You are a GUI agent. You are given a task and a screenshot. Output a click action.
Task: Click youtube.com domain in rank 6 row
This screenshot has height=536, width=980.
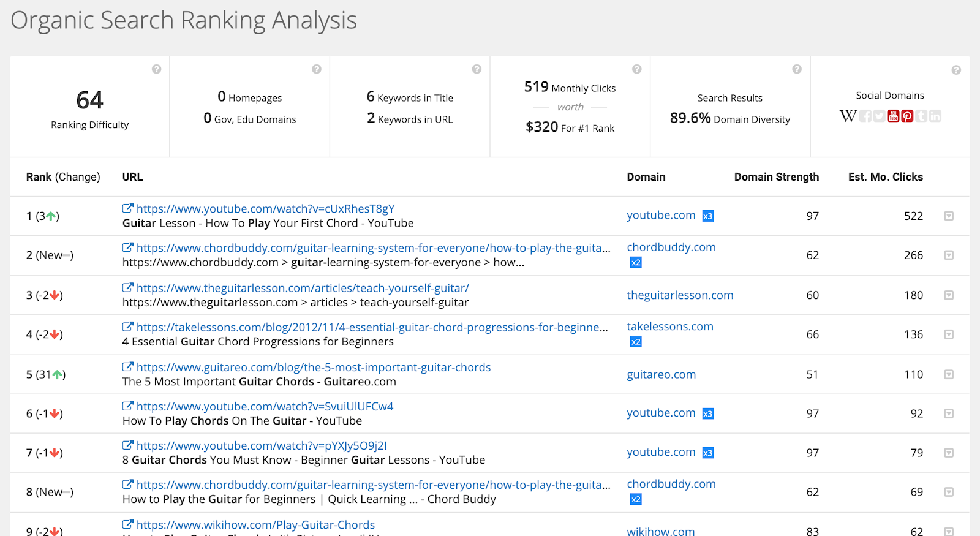661,413
